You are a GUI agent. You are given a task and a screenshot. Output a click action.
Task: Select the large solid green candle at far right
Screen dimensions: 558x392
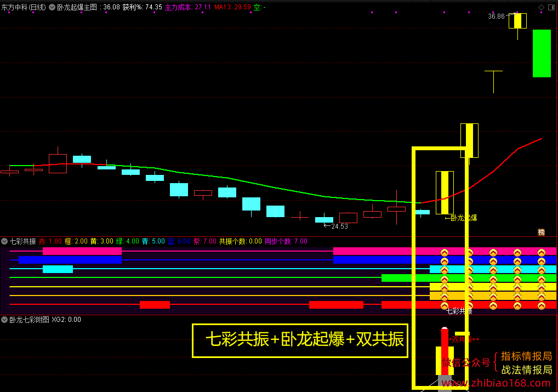542,53
